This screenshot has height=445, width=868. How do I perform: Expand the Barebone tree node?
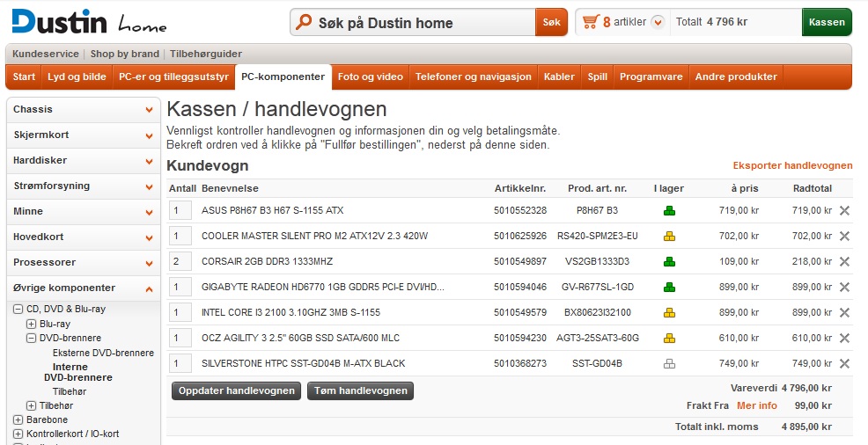point(18,419)
